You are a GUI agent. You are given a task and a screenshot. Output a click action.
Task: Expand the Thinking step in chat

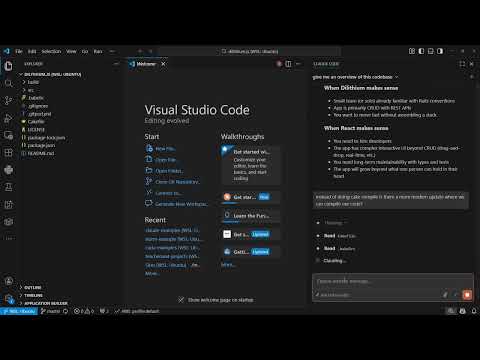335,223
